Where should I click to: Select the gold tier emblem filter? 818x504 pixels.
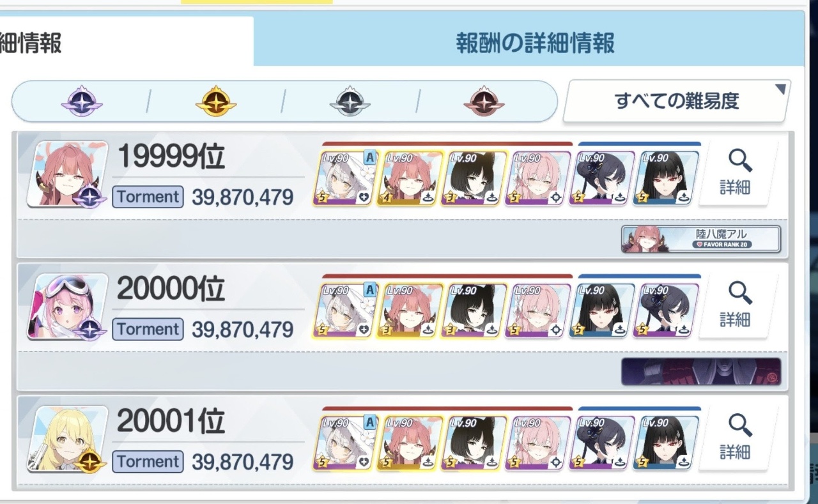tap(216, 101)
